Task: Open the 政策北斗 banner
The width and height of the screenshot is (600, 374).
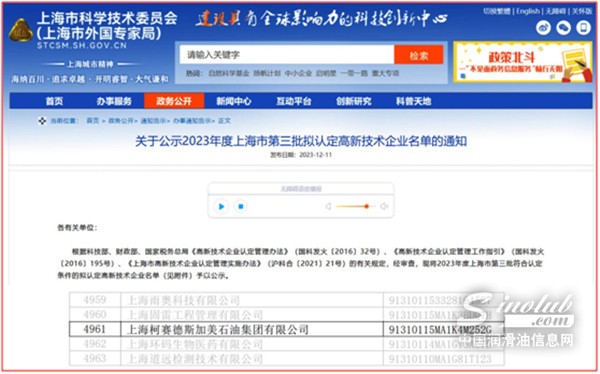Action: tap(523, 62)
